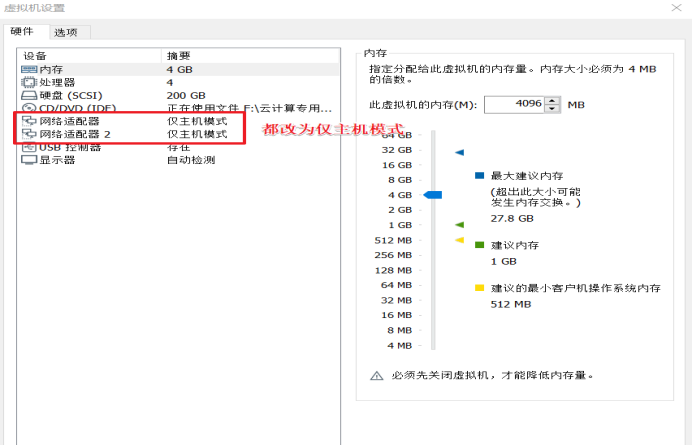
Task: Click the 64 MB slider scale label
Action: [x=396, y=285]
